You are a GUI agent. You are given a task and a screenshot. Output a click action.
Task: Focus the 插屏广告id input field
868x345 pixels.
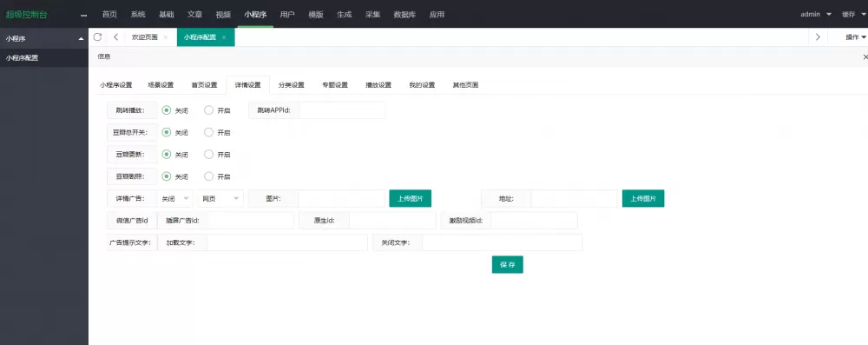[x=251, y=220]
